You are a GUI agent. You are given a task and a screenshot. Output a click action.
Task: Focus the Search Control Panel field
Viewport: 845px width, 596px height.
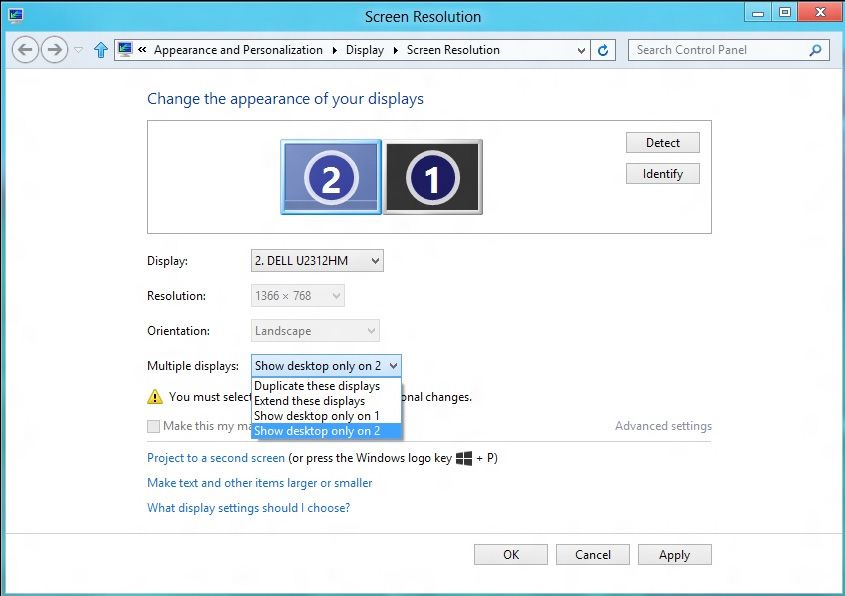tap(729, 50)
